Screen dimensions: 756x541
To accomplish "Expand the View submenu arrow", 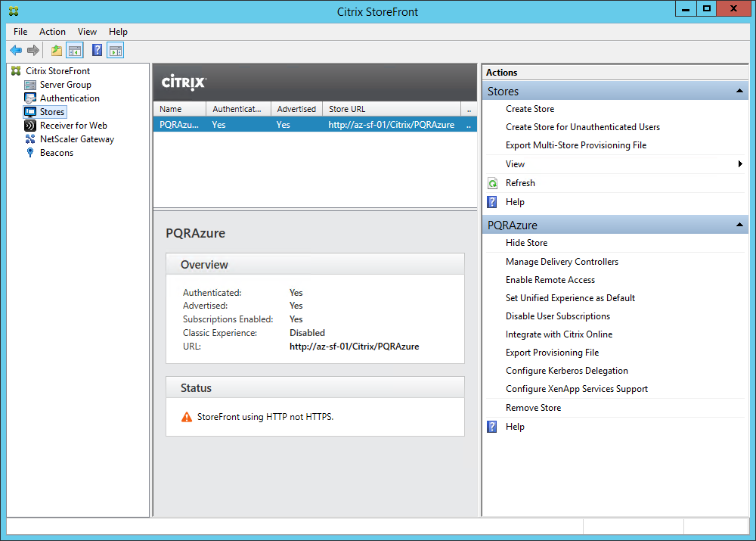I will tap(740, 164).
